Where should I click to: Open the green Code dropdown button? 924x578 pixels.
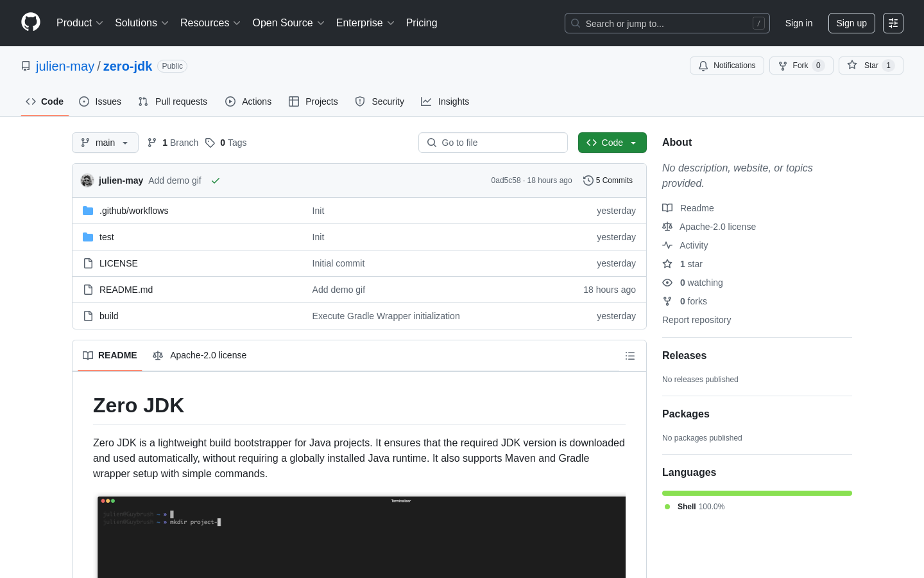pos(612,143)
